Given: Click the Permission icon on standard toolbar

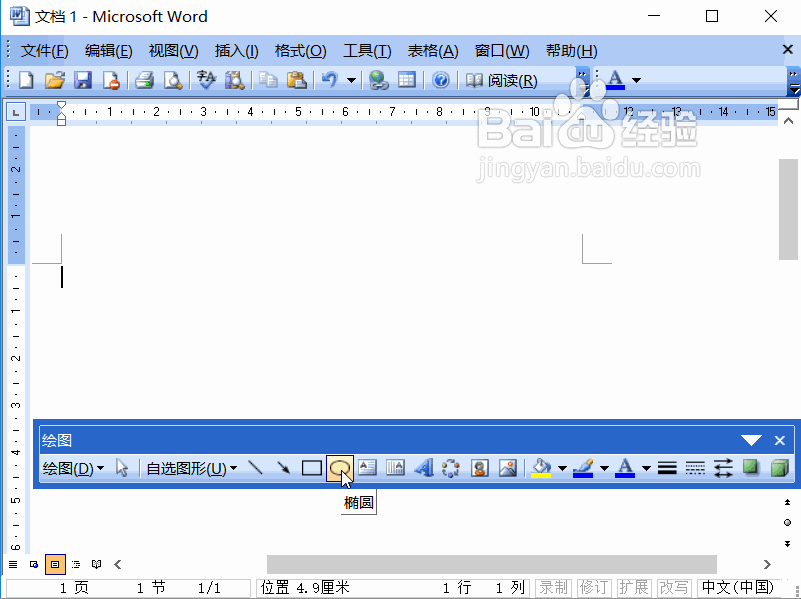Looking at the screenshot, I should pyautogui.click(x=111, y=80).
